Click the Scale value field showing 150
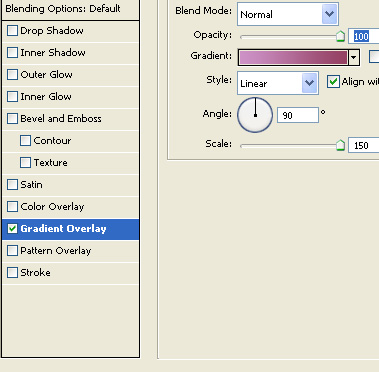Image resolution: width=379 pixels, height=372 pixels. 364,145
